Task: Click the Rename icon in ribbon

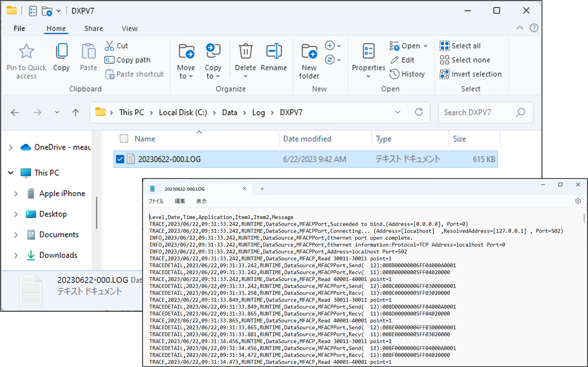Action: pos(274,51)
